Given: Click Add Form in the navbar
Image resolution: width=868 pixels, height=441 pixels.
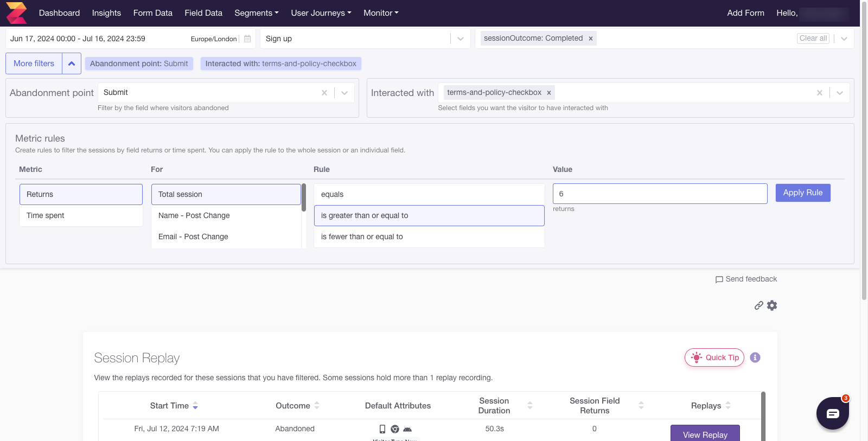Looking at the screenshot, I should 745,13.
